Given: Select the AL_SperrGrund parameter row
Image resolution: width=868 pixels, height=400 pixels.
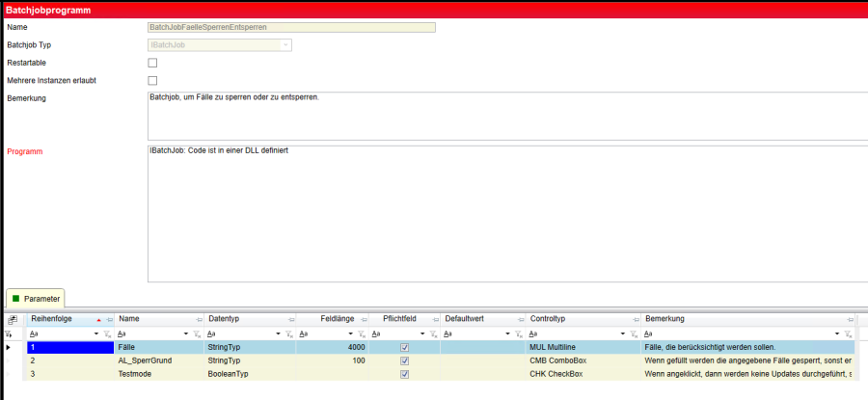Looking at the screenshot, I should (x=154, y=360).
